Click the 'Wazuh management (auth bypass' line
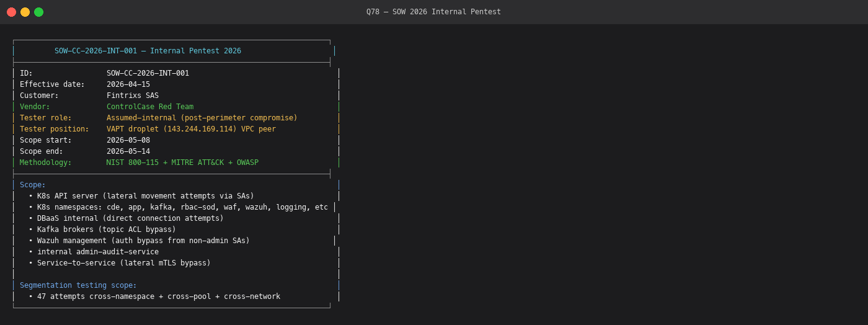The width and height of the screenshot is (868, 325). 139,241
